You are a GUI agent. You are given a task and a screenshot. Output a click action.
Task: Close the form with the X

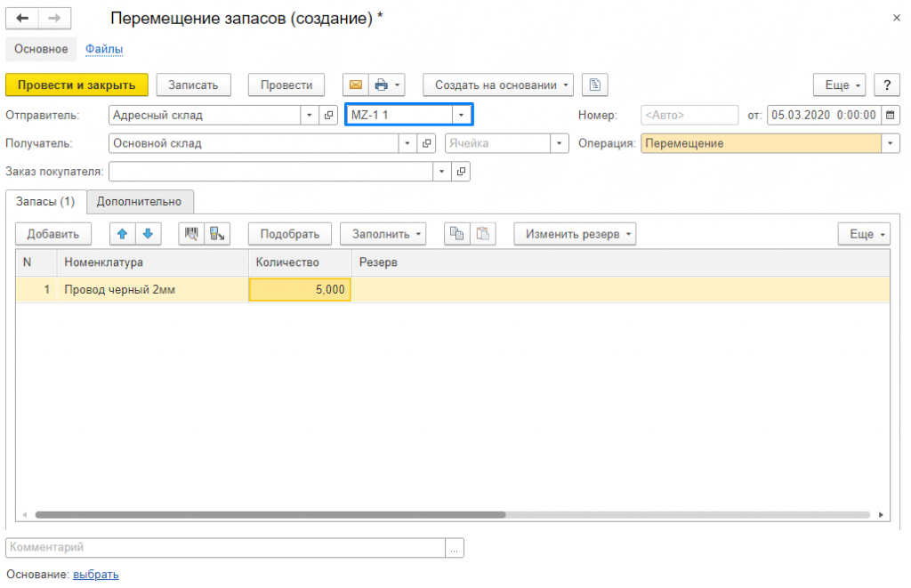(897, 18)
